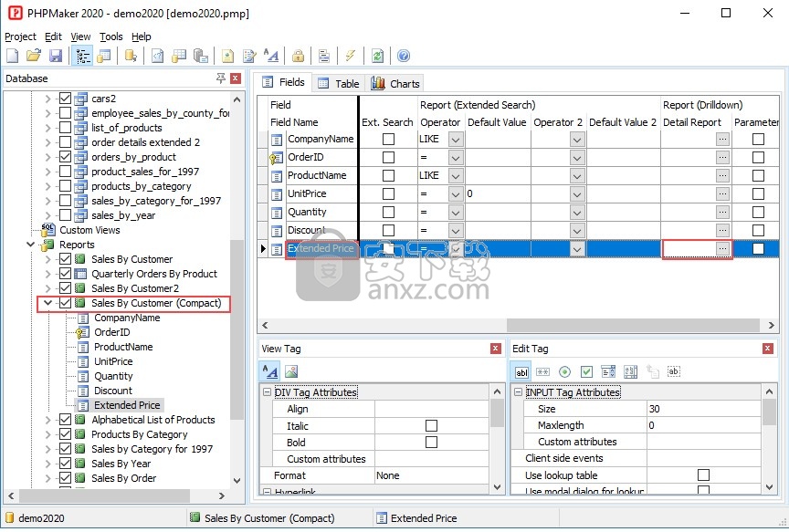Check Parameter box for OrderID row

[758, 157]
